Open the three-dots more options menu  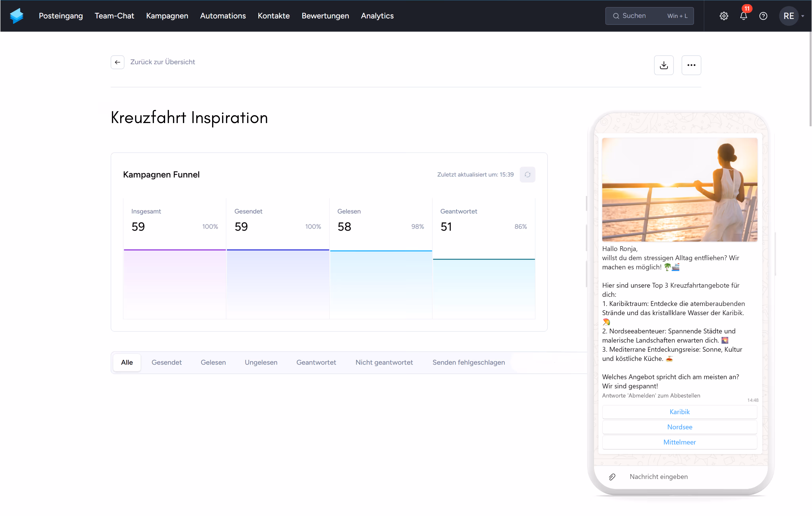click(691, 65)
